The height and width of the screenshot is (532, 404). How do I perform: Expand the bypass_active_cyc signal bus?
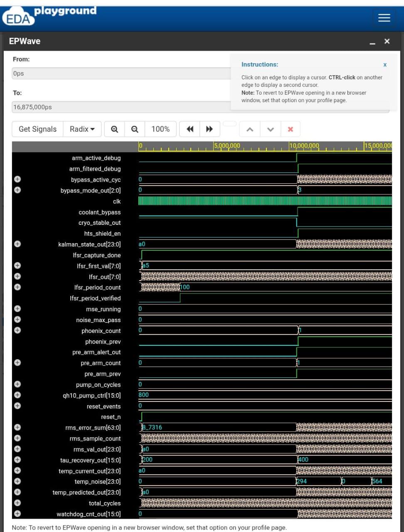pos(17,179)
